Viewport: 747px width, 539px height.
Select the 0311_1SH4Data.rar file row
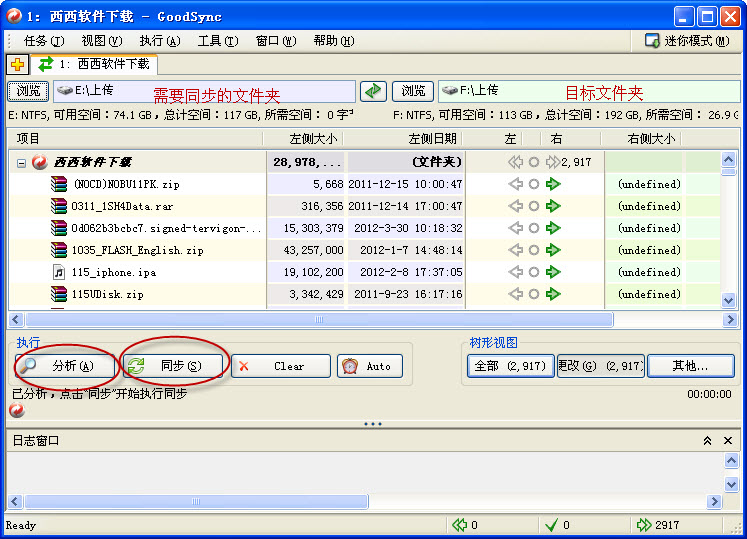tap(364, 206)
